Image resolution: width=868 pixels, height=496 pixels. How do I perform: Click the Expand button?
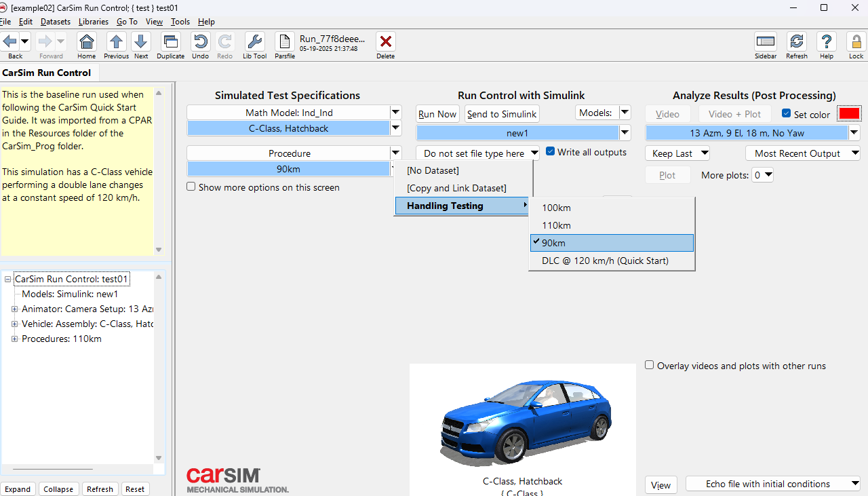[18, 489]
